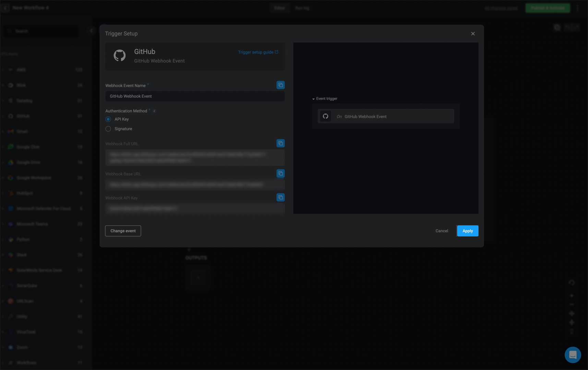
Task: Click the Authentication Method label
Action: tap(126, 111)
